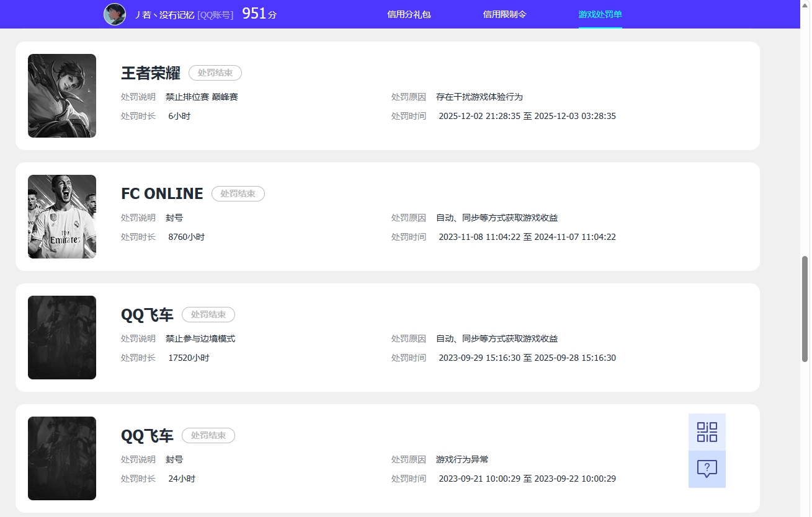This screenshot has height=517, width=812.
Task: Click the duration value 8760小时
Action: click(x=186, y=237)
